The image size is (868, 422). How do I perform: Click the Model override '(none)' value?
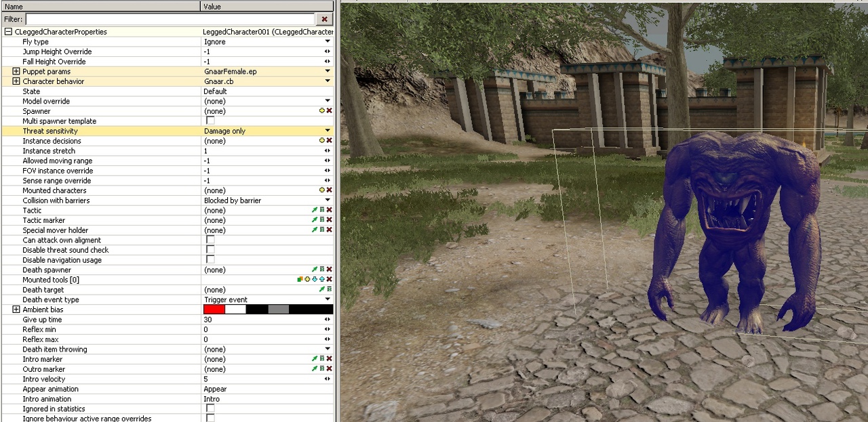click(214, 101)
